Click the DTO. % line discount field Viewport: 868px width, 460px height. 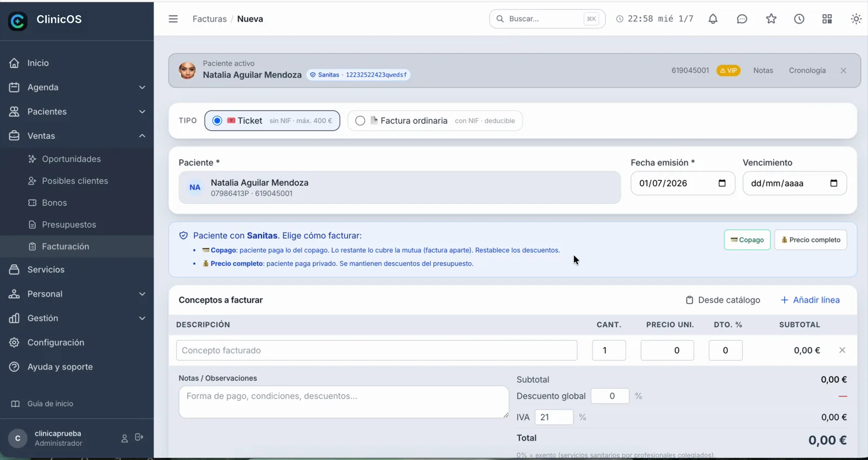click(x=725, y=350)
